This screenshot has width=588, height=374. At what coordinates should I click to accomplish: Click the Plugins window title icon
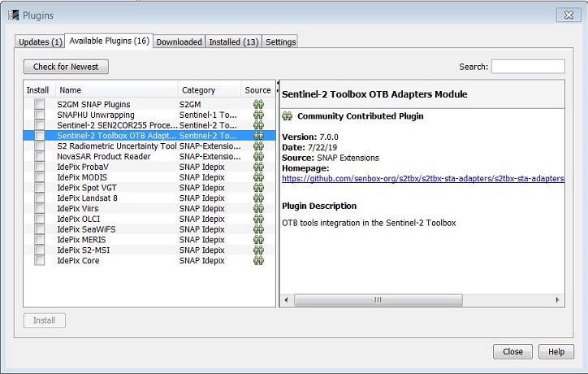pyautogui.click(x=14, y=15)
